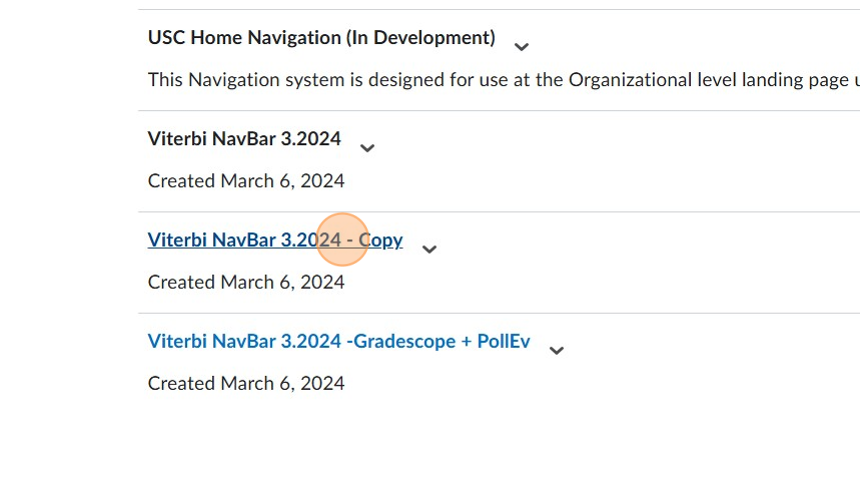The width and height of the screenshot is (860, 482).
Task: Click the USC Home Navigation (In Development) title
Action: [321, 38]
